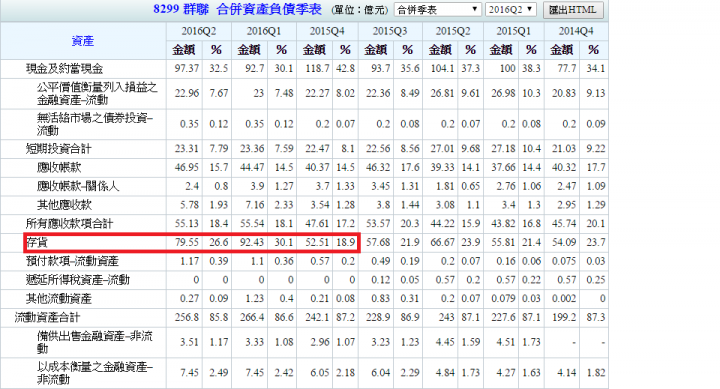
Task: Click inventory amount 79.55 for 2016Q2
Action: (x=187, y=242)
